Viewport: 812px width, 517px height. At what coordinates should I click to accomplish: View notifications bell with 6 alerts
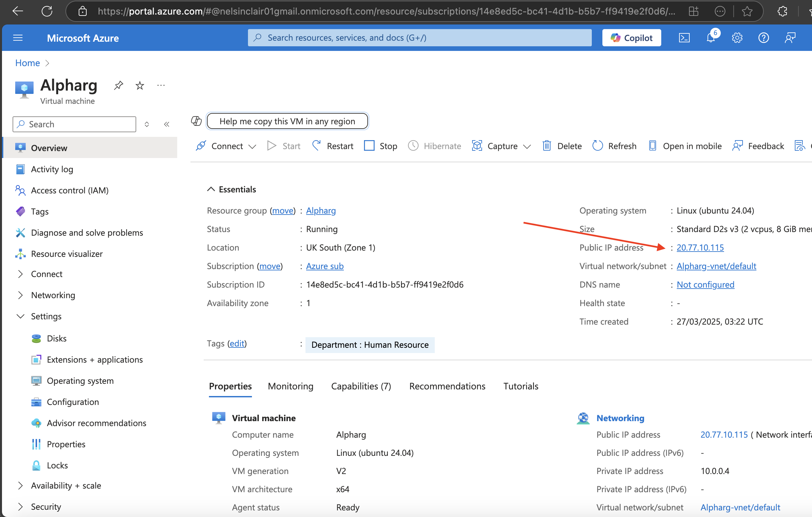(711, 37)
